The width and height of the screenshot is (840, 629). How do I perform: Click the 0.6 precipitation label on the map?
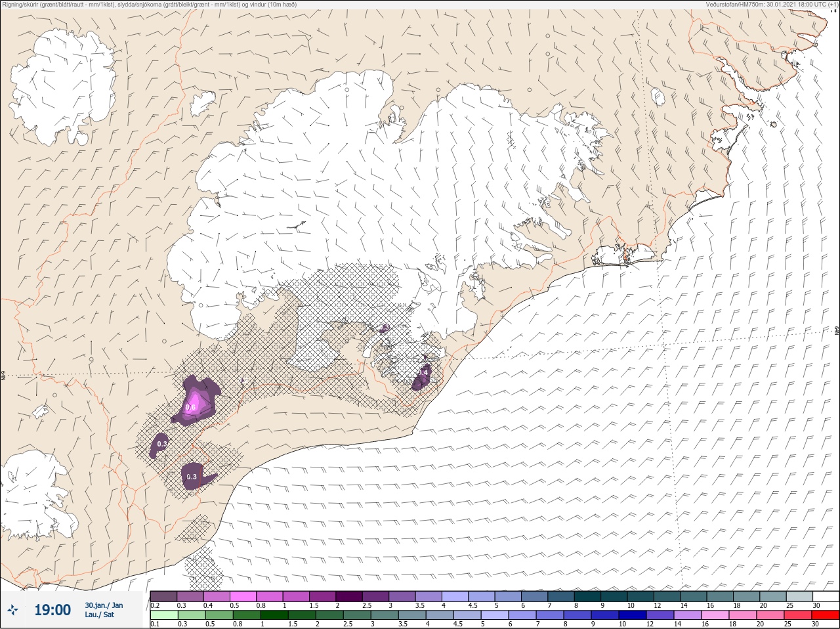click(190, 408)
